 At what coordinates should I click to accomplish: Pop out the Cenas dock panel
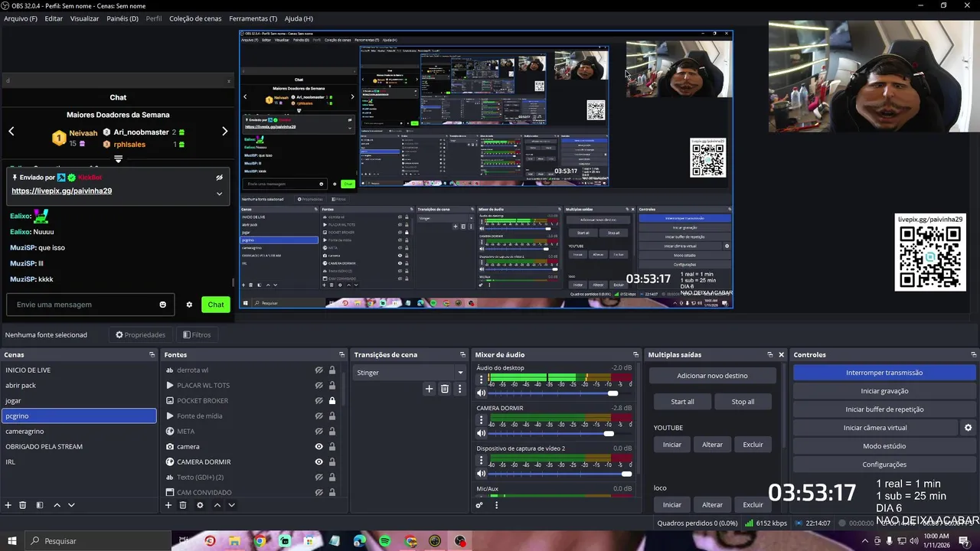click(152, 355)
